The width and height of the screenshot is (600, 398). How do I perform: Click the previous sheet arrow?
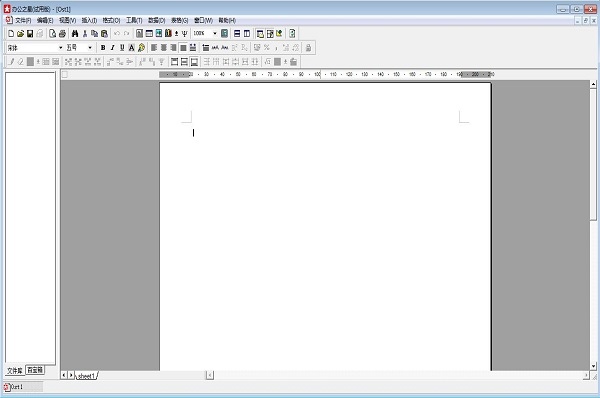pyautogui.click(x=64, y=375)
